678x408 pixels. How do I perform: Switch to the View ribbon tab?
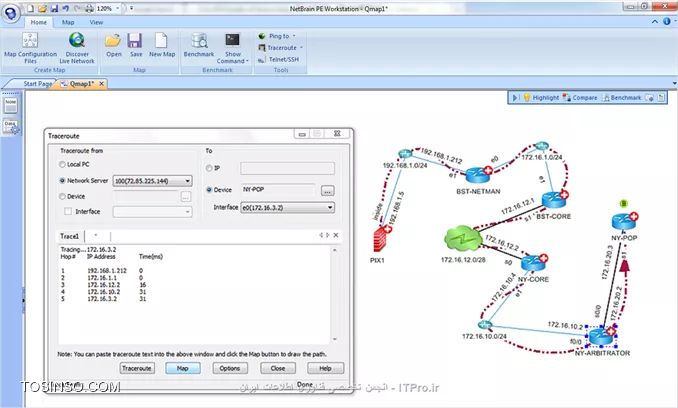click(96, 22)
